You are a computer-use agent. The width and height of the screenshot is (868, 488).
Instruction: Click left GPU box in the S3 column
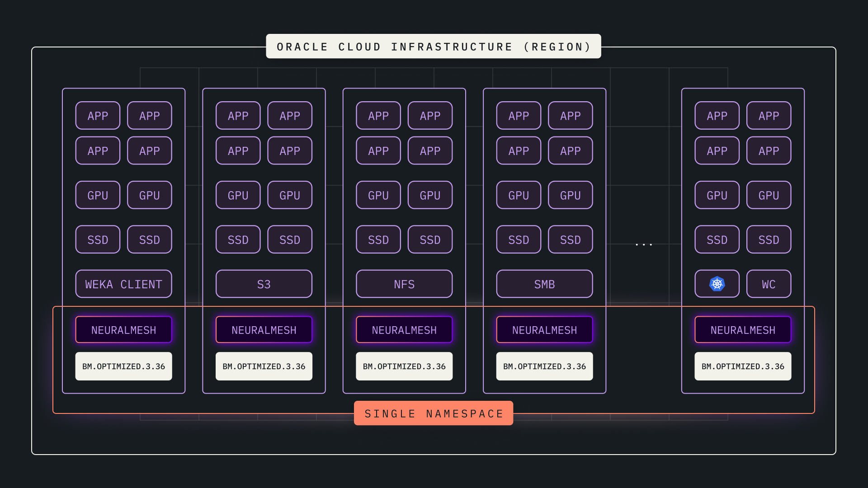click(238, 195)
